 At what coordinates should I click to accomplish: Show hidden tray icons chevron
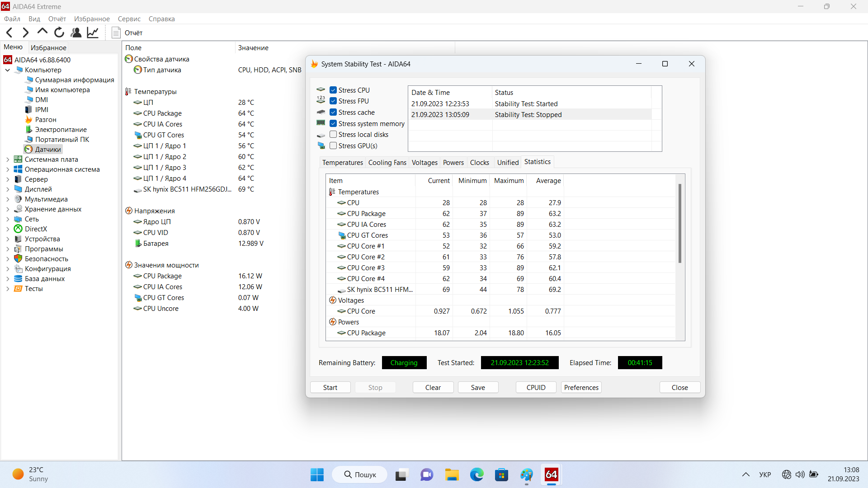tap(746, 474)
